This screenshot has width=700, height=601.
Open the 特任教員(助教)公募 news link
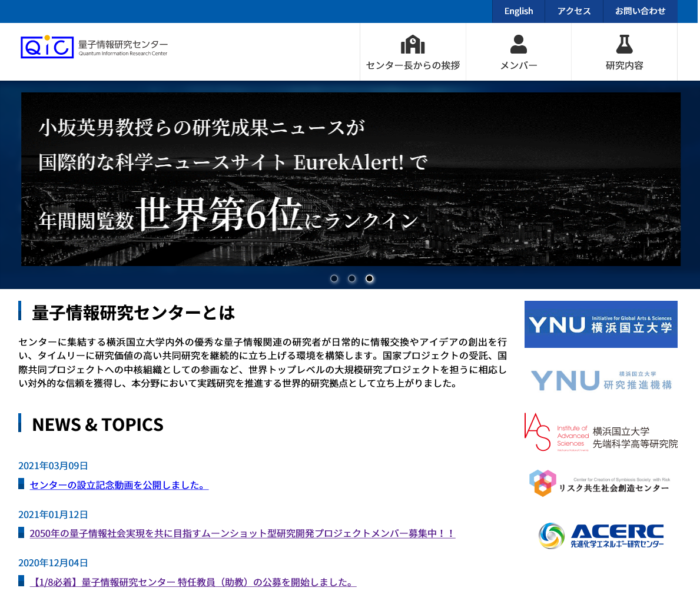point(193,582)
